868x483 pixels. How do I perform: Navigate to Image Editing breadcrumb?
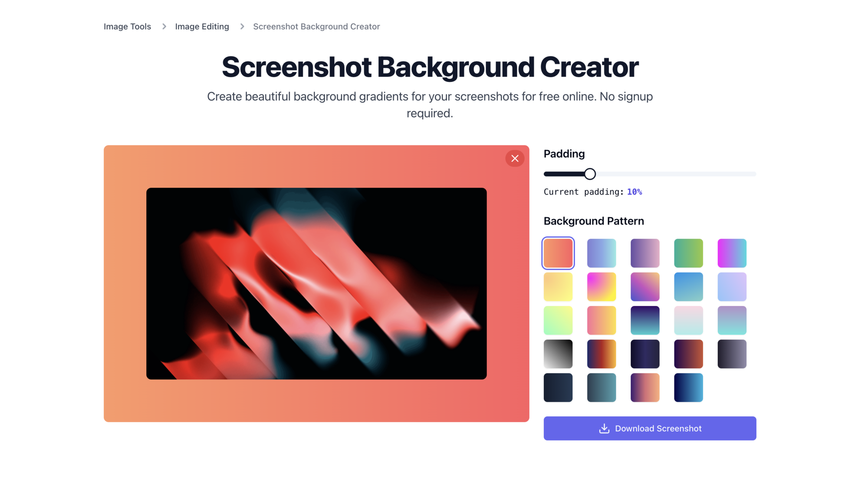(202, 26)
